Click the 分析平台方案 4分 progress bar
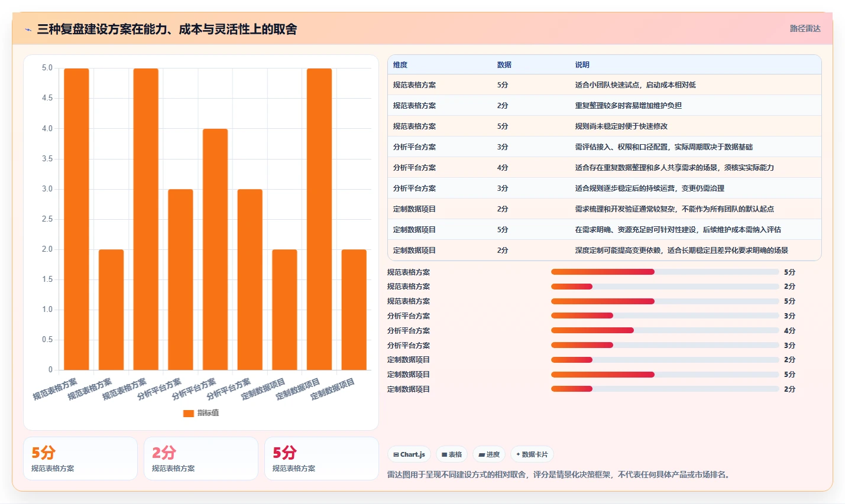The image size is (845, 504). point(665,330)
